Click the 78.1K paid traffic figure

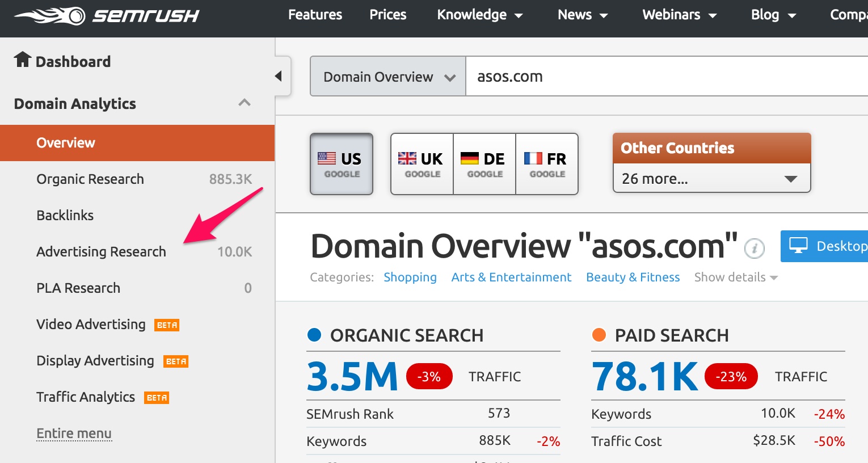click(x=645, y=377)
